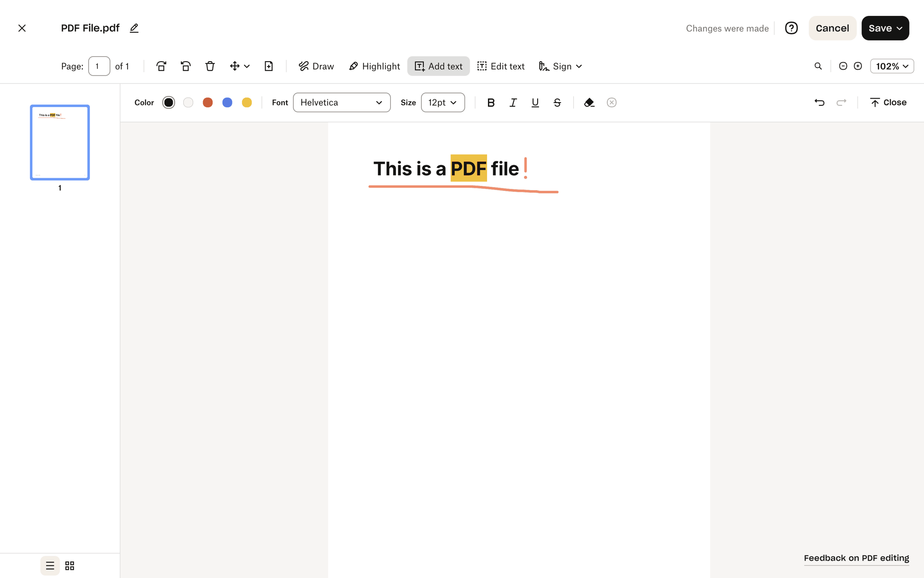This screenshot has width=924, height=578.
Task: Toggle bold formatting
Action: pyautogui.click(x=491, y=102)
